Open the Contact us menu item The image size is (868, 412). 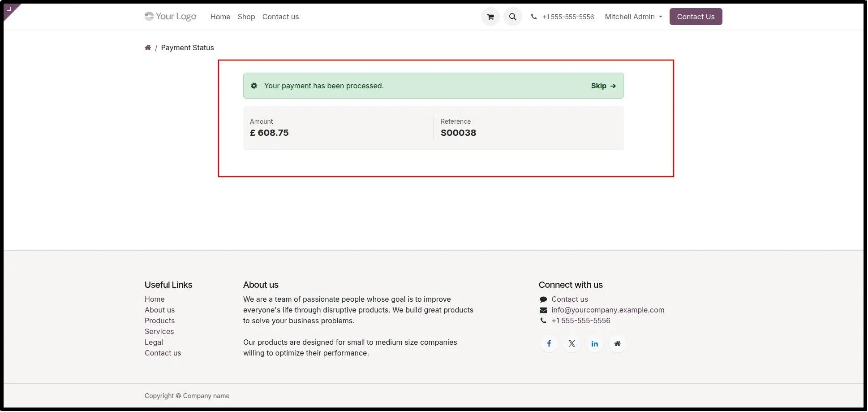pos(280,17)
